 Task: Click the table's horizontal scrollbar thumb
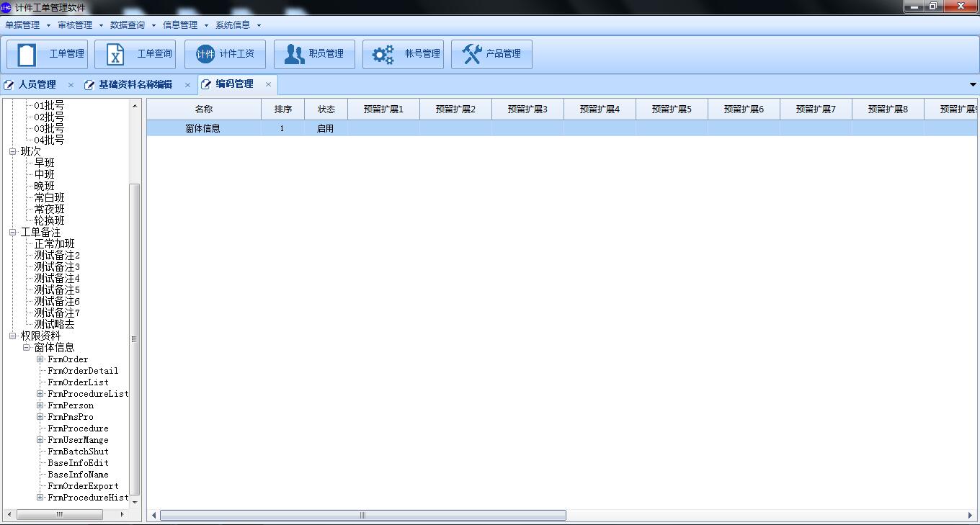[x=362, y=516]
